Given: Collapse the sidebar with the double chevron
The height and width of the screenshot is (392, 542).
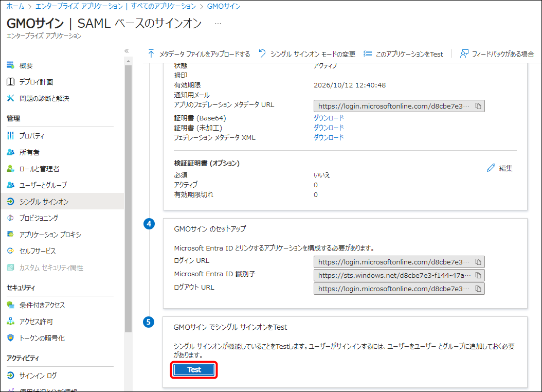Looking at the screenshot, I should (x=127, y=51).
